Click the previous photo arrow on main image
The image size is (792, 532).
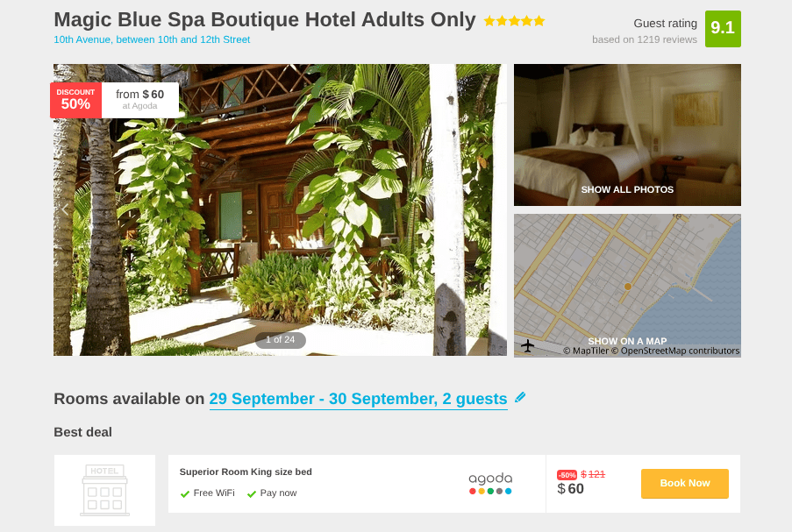coord(65,209)
